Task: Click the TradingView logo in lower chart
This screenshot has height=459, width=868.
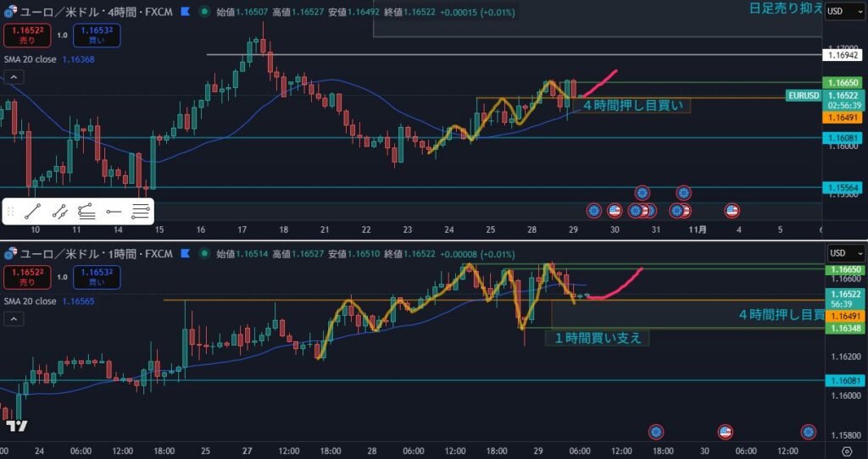Action: (14, 428)
